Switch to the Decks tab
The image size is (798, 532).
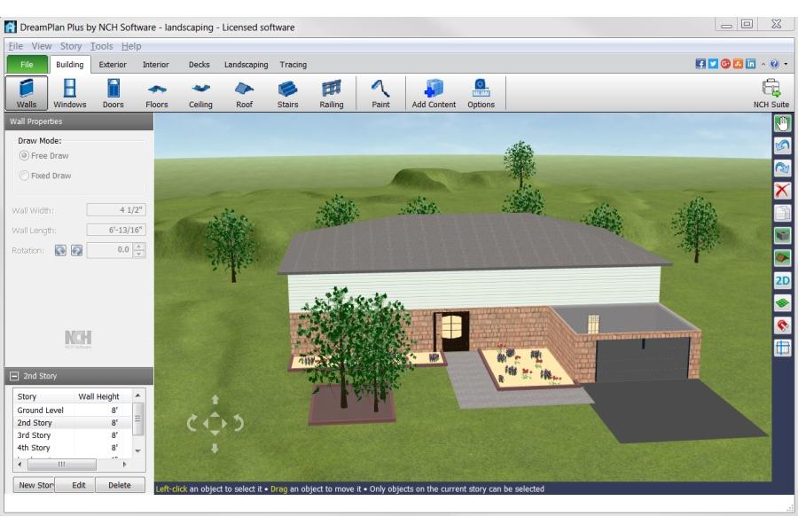click(199, 65)
